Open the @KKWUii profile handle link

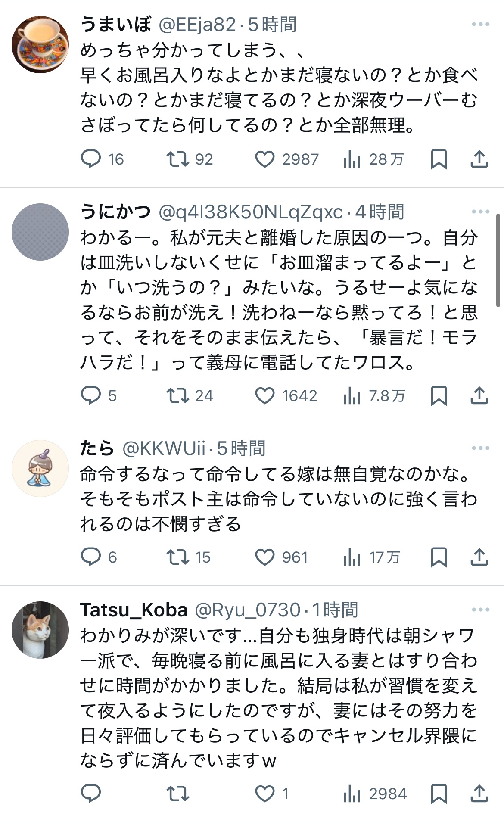(x=164, y=449)
